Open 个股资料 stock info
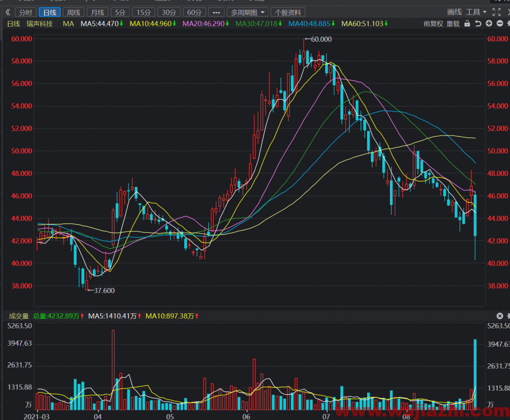This screenshot has width=510, height=420. click(288, 12)
